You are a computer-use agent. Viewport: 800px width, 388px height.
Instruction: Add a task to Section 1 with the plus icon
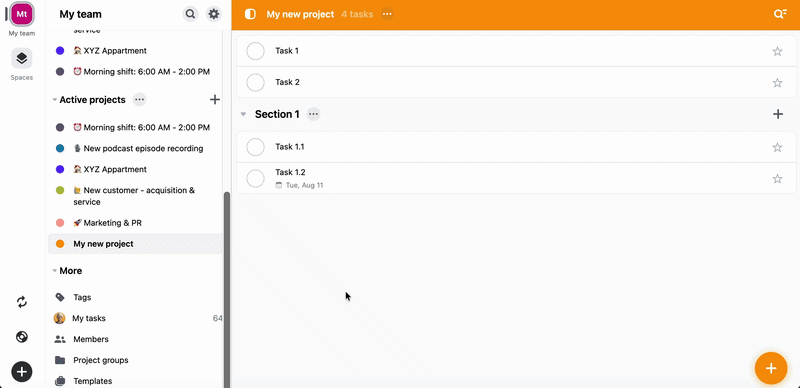778,114
